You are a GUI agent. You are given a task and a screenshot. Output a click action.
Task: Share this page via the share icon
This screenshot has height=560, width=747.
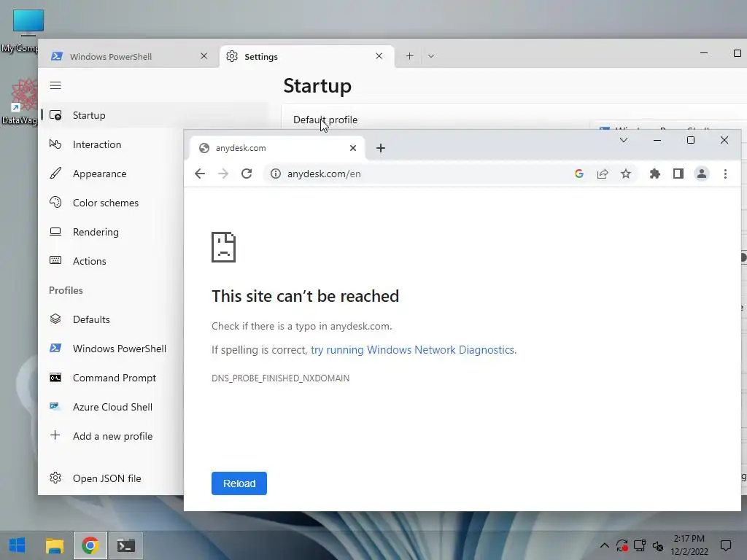603,174
